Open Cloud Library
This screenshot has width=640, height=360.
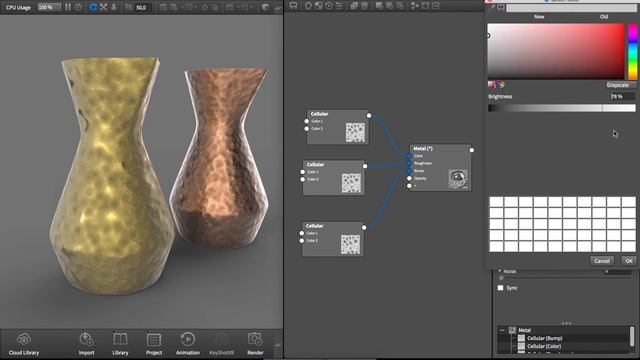point(24,344)
